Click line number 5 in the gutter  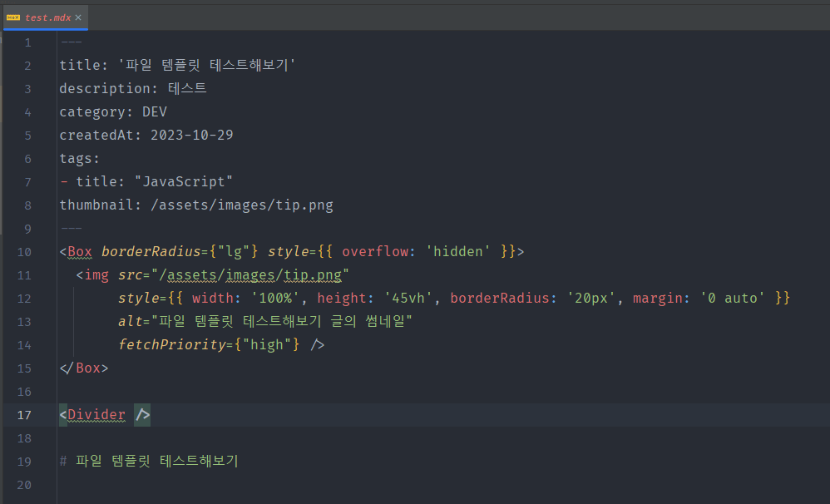click(x=27, y=136)
